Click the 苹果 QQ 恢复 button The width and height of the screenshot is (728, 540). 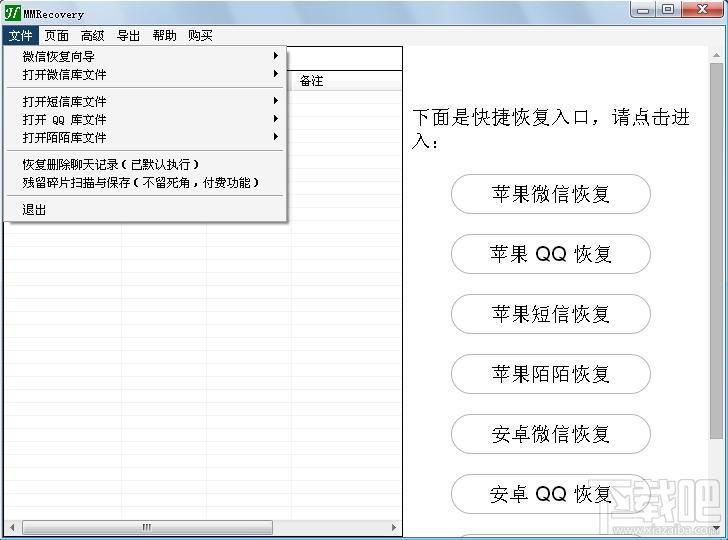[551, 254]
